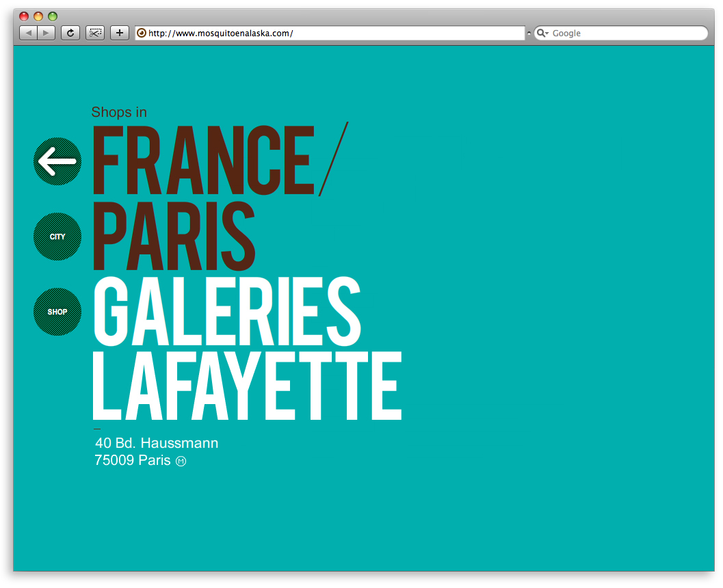Add a bookmark with the plus button
The height and width of the screenshot is (588, 723).
(120, 33)
